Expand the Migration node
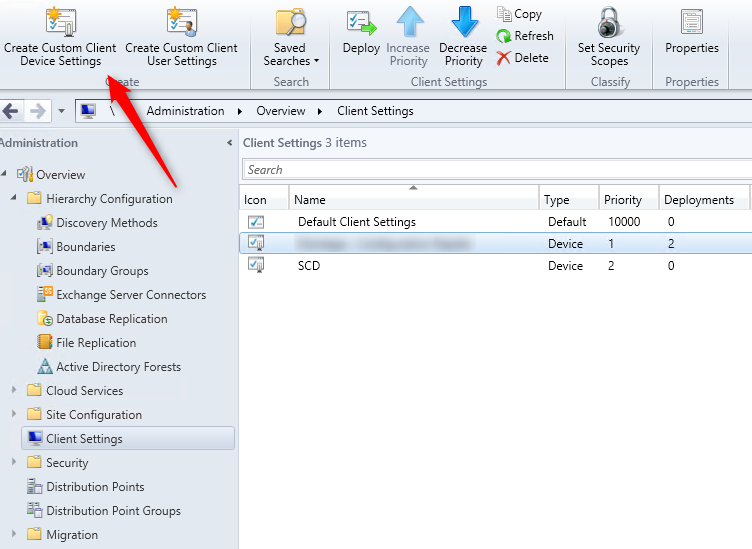Screen dimensions: 752x549 (14, 534)
